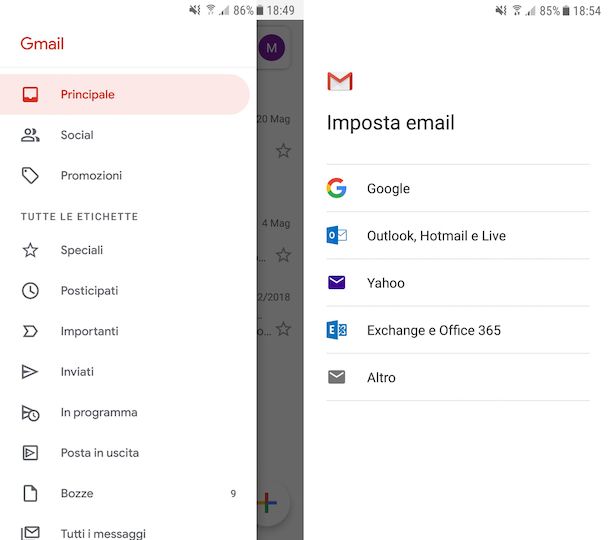Image resolution: width=610 pixels, height=540 pixels.
Task: Open the Bozze drafts folder
Action: click(x=124, y=493)
